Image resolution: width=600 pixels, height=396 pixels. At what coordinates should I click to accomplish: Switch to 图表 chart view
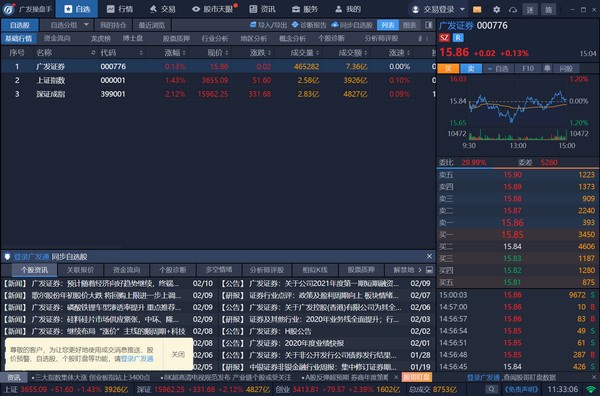tap(409, 25)
